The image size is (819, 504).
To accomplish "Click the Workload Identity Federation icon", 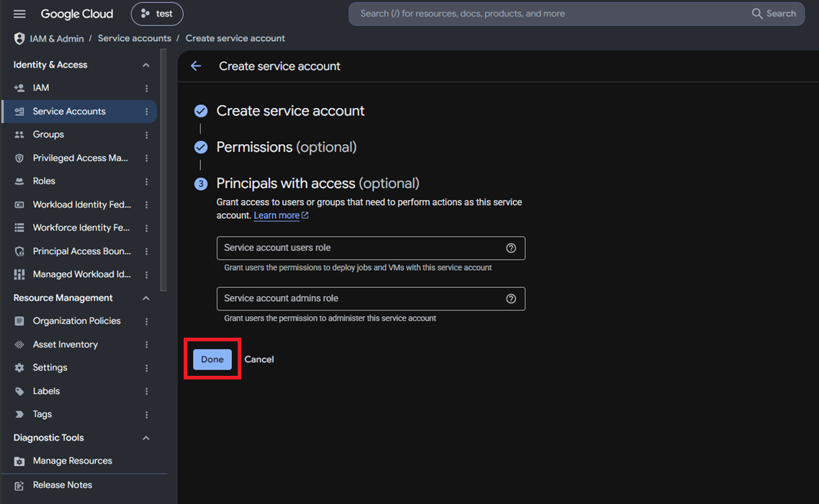I will tap(19, 204).
